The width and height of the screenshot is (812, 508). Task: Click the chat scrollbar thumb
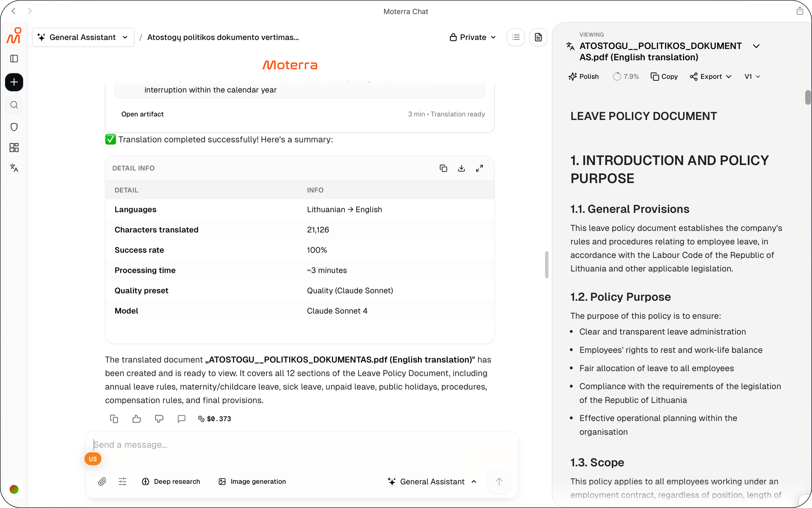click(x=546, y=264)
